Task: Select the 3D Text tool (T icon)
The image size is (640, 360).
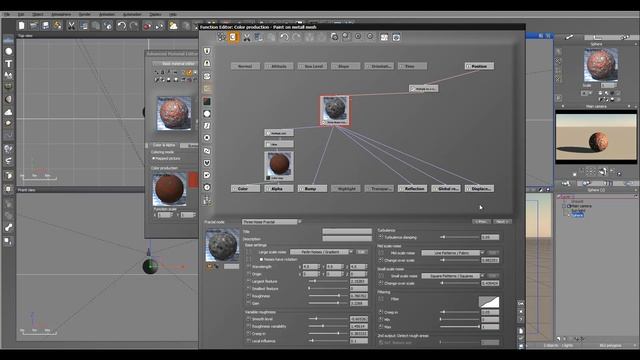Action: pos(8,64)
